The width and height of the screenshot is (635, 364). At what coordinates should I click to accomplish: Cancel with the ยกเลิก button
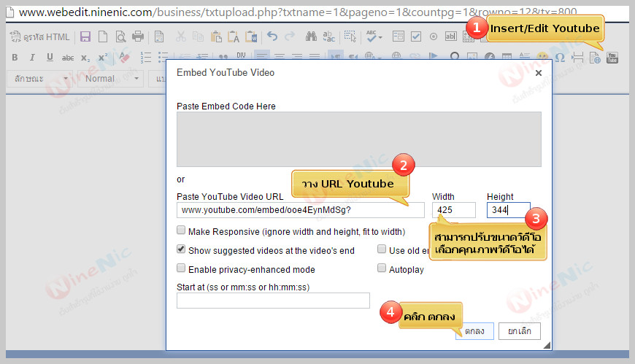(x=520, y=331)
